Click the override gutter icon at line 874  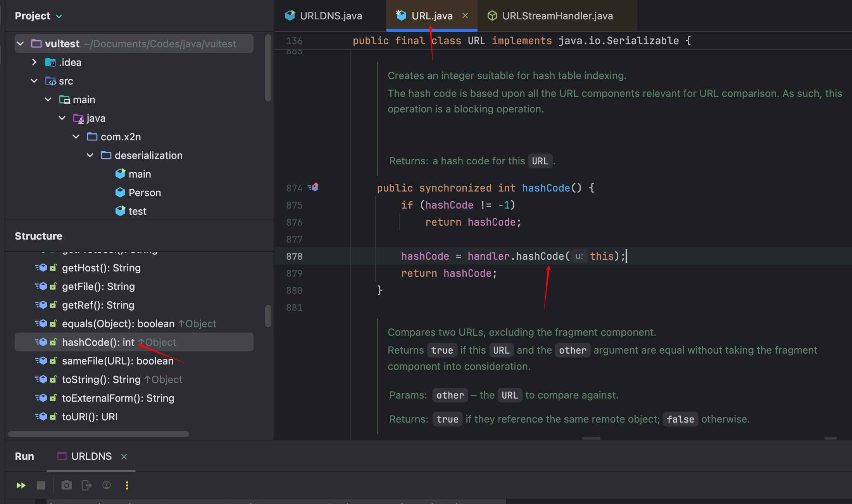(x=314, y=188)
